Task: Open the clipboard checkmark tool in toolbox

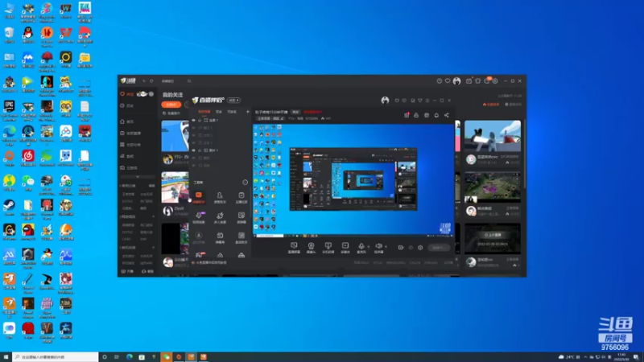Action: pos(241,196)
